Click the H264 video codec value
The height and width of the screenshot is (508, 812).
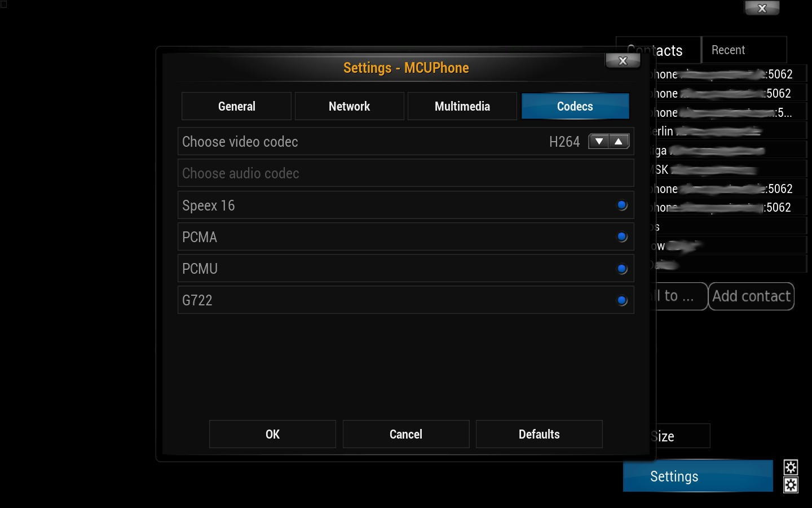pyautogui.click(x=564, y=142)
